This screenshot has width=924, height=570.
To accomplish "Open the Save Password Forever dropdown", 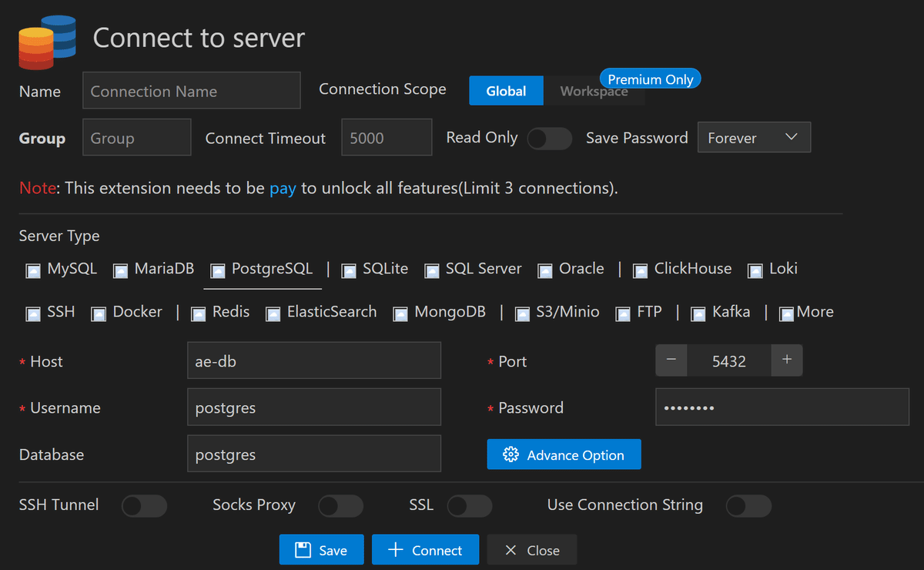I will 754,137.
